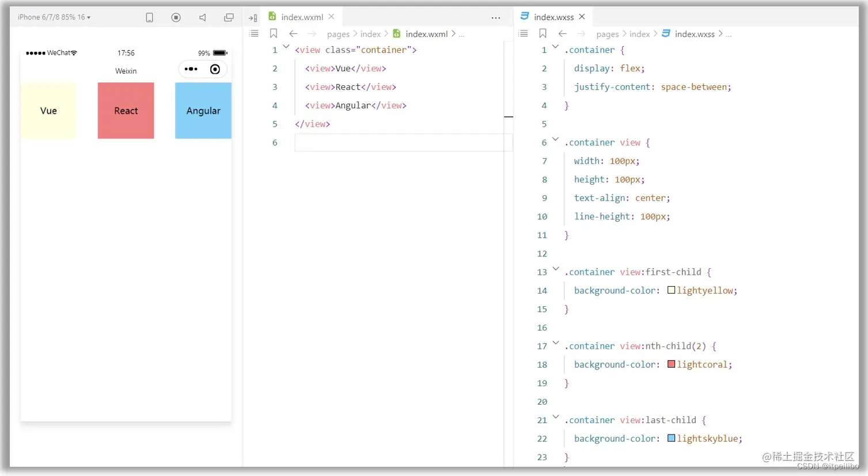The image size is (868, 476).
Task: Click the trailing ellipsis in wxss breadcrumb
Action: point(729,35)
